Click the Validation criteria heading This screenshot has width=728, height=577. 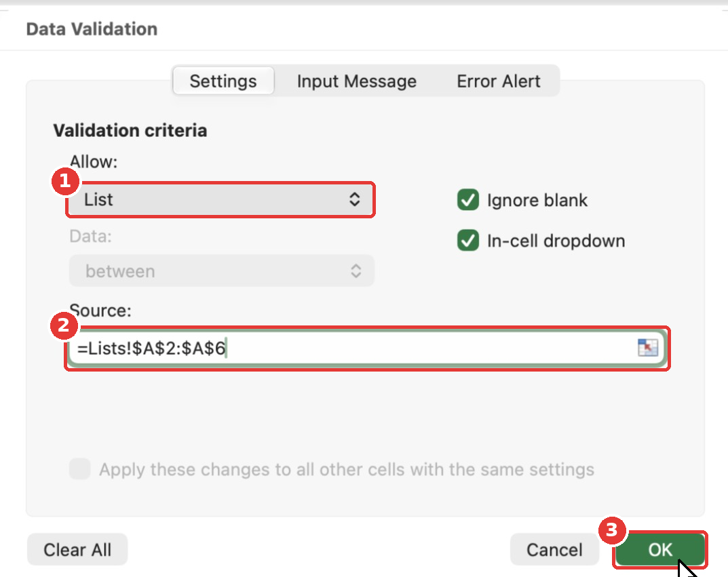pos(130,130)
